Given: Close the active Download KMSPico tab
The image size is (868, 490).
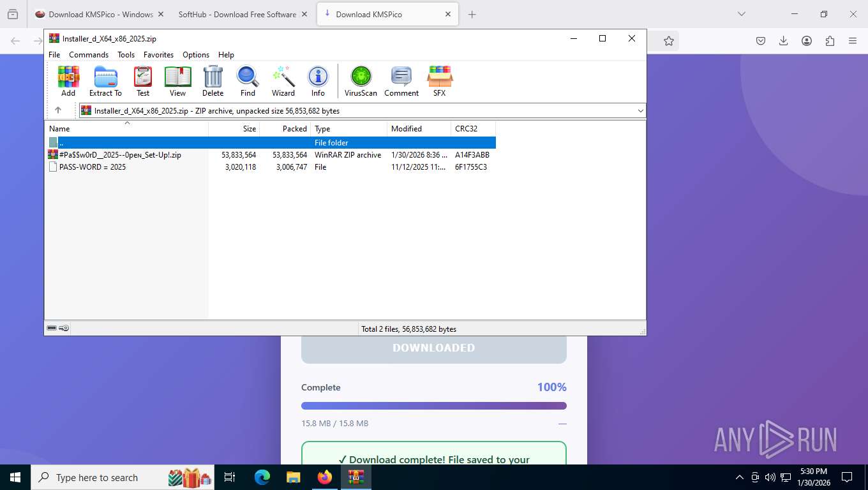Looking at the screenshot, I should pyautogui.click(x=448, y=14).
